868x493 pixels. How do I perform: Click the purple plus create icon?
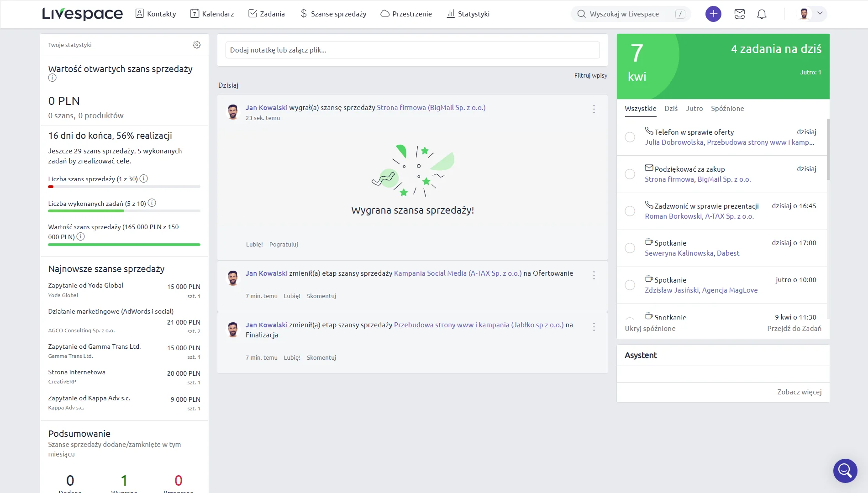pos(713,14)
